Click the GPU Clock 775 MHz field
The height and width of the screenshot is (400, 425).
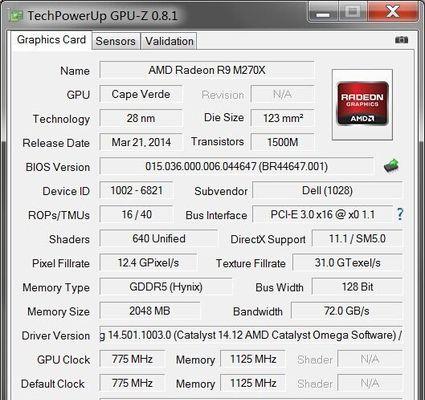pyautogui.click(x=132, y=359)
